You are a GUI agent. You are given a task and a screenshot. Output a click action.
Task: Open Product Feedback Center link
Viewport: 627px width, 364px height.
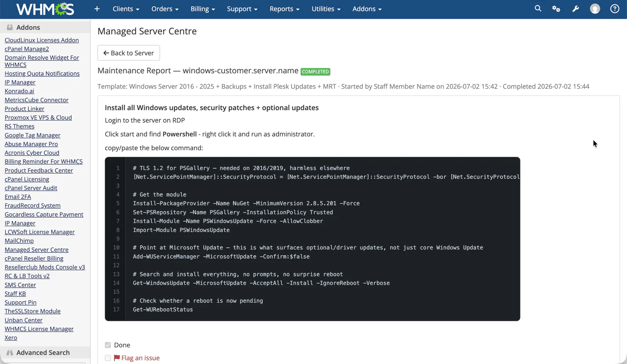[39, 171]
